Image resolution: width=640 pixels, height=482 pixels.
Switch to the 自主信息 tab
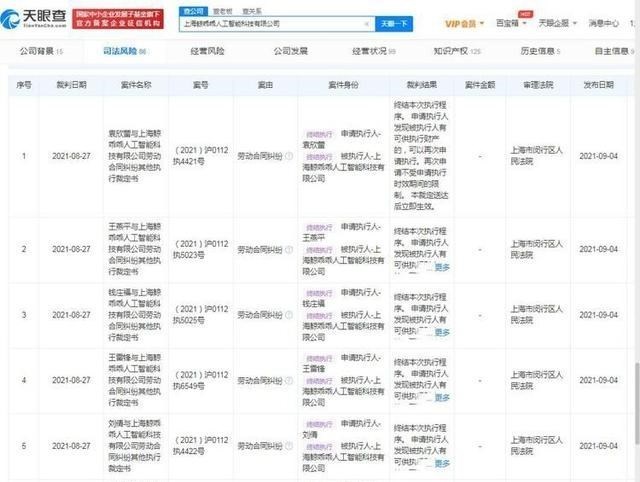614,51
